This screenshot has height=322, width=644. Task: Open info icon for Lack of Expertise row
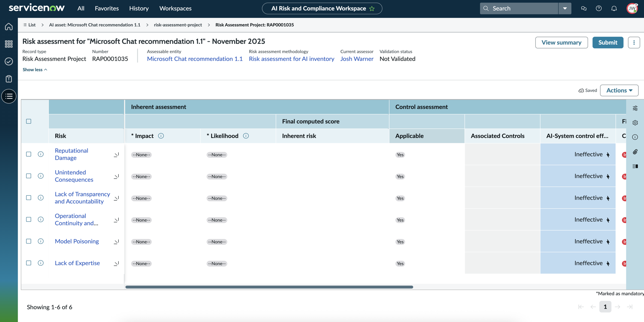pyautogui.click(x=41, y=263)
